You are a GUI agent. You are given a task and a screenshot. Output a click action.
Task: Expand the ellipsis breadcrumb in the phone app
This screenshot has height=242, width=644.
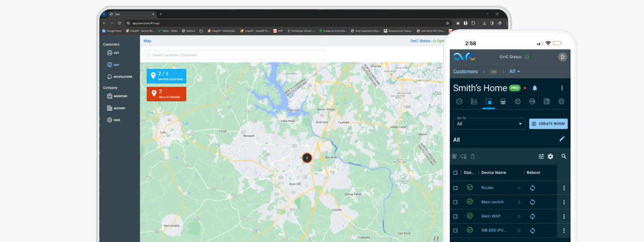pyautogui.click(x=494, y=72)
